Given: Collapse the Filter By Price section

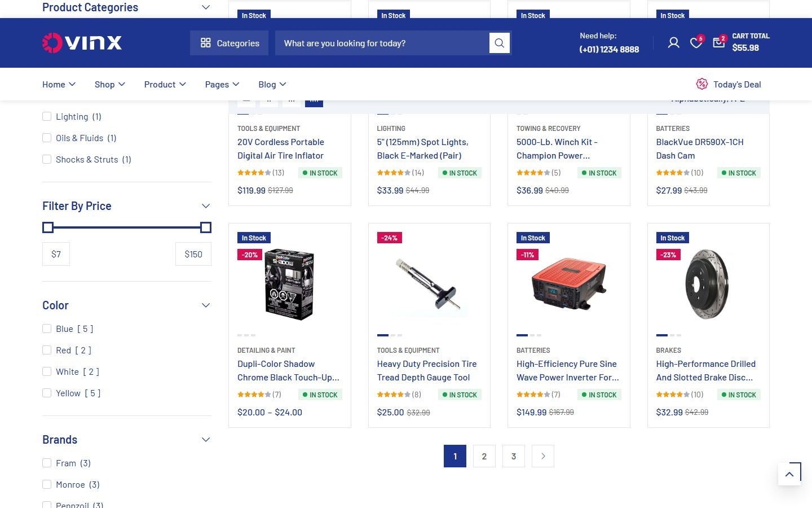Looking at the screenshot, I should [x=206, y=206].
